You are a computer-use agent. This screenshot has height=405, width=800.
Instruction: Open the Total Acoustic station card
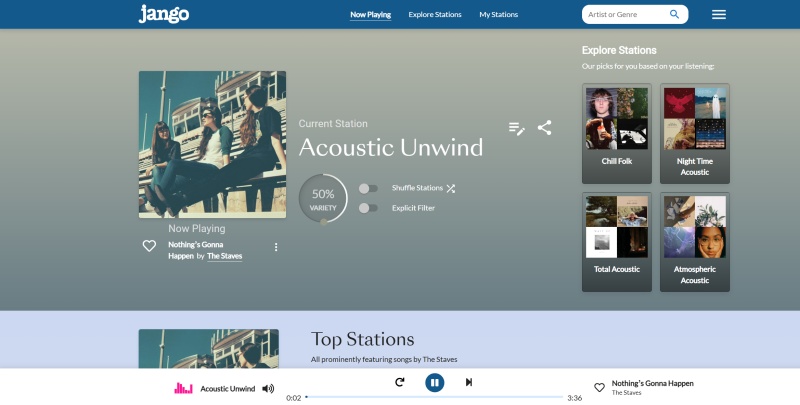pyautogui.click(x=617, y=242)
